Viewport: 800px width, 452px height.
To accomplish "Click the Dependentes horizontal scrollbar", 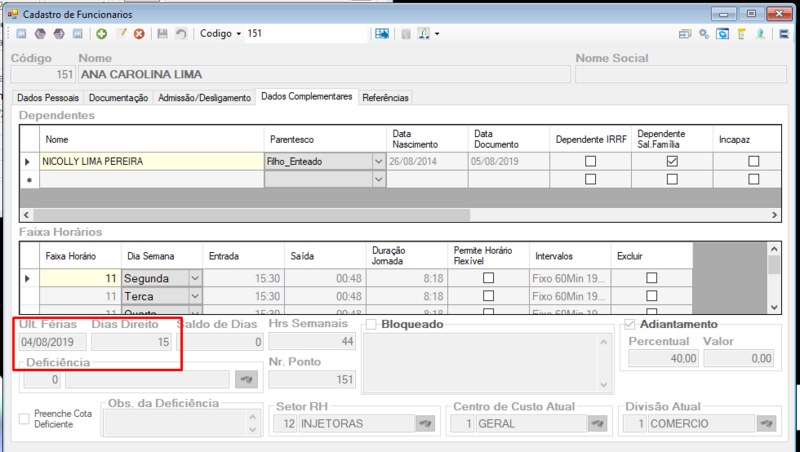I will point(252,215).
